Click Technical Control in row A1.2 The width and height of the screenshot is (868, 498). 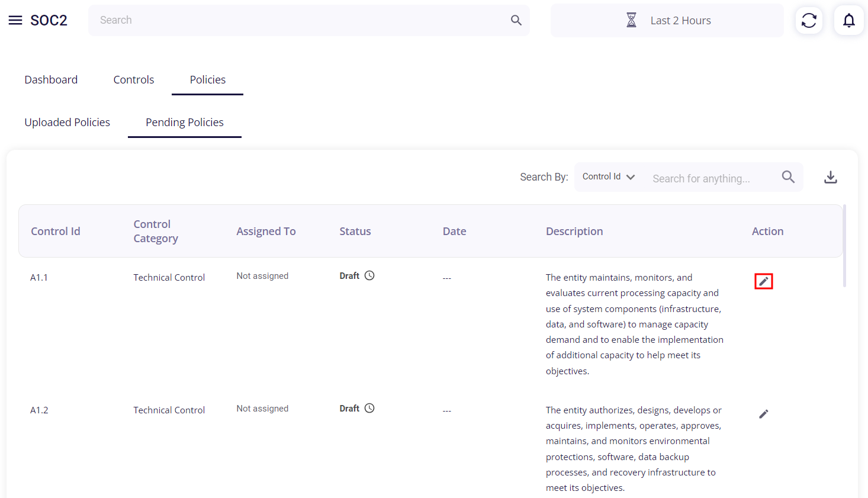(x=169, y=410)
